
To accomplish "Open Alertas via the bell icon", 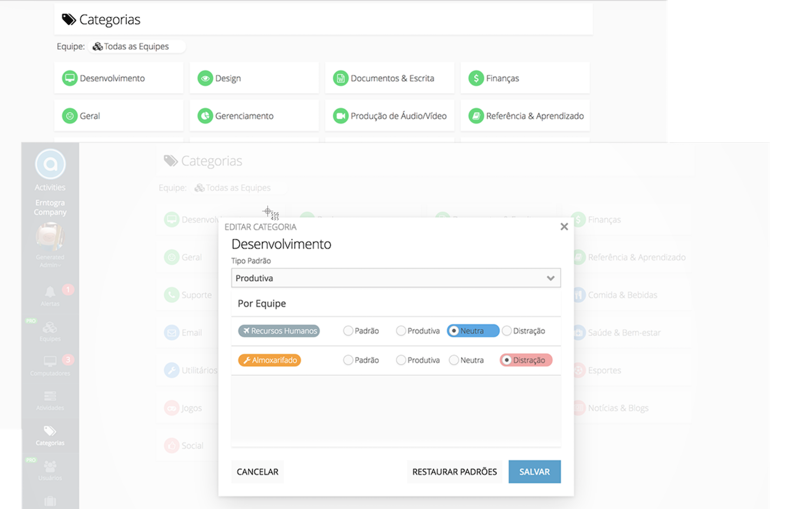I will [x=50, y=291].
